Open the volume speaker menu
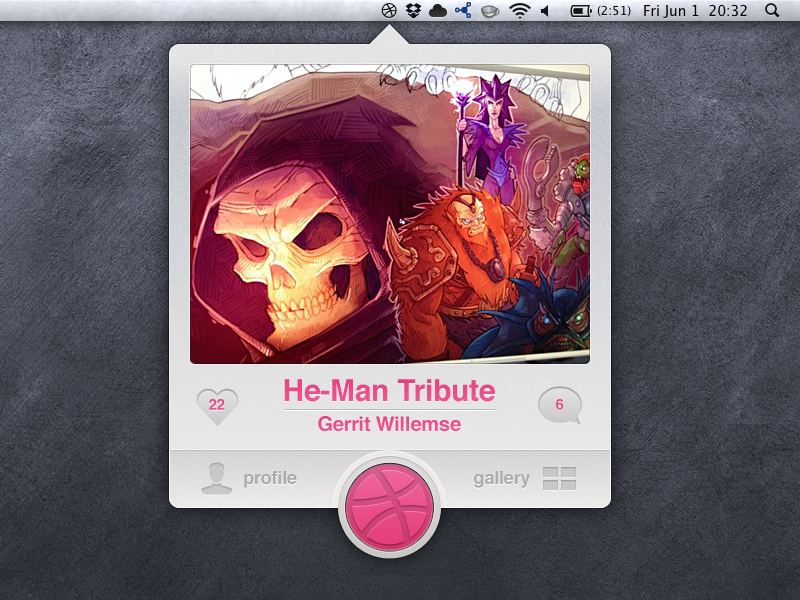Screen dimensions: 800x600 [x=545, y=11]
